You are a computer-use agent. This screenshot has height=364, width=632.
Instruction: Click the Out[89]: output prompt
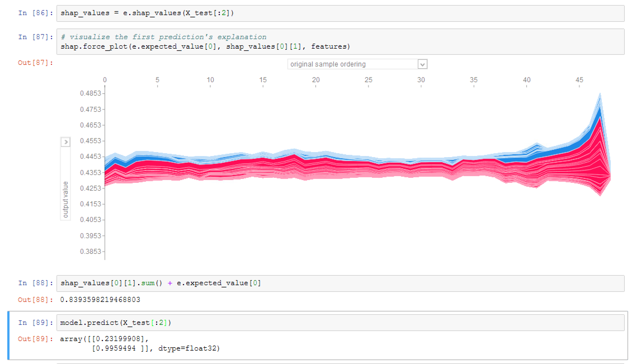click(x=36, y=339)
